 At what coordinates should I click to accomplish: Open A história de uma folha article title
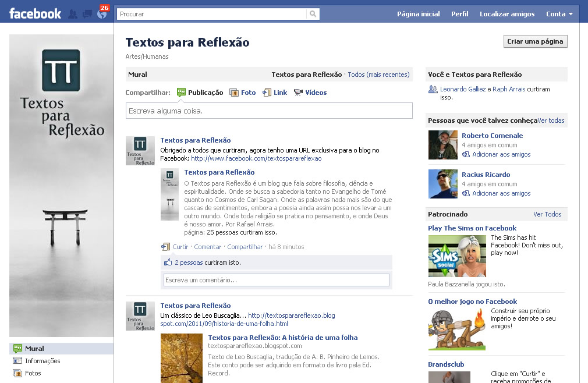tap(283, 337)
